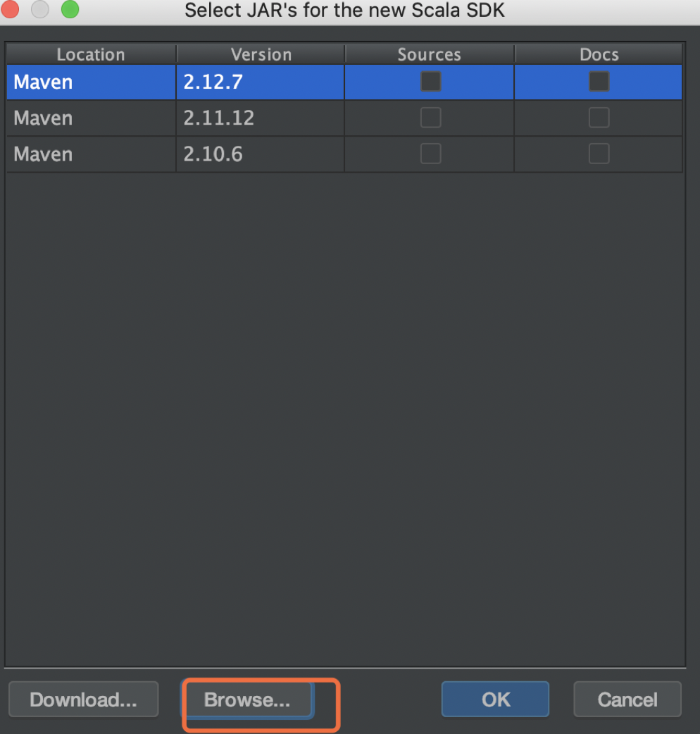
Task: Enable Sources for Scala 2.10.6
Action: coord(430,154)
